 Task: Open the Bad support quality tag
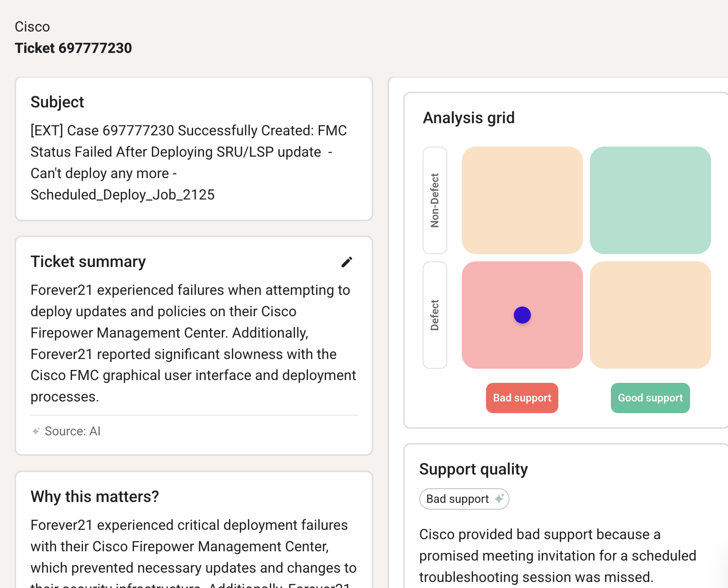click(x=458, y=499)
